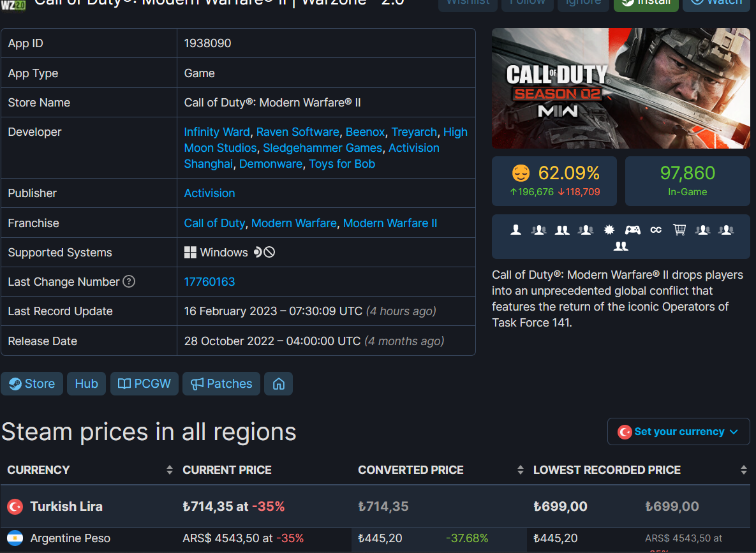Click the CURRENT PRICE column header
Viewport: 756px width, 553px height.
226,470
